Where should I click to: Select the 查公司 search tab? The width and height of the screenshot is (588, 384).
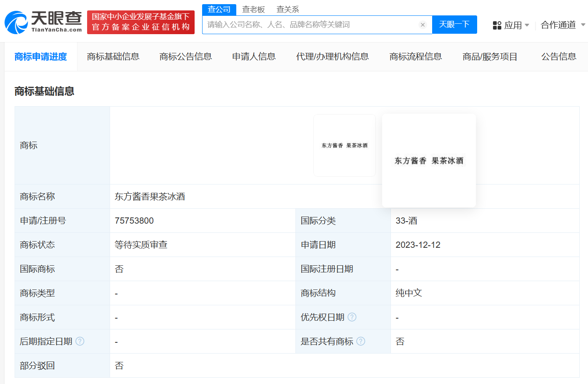(219, 9)
